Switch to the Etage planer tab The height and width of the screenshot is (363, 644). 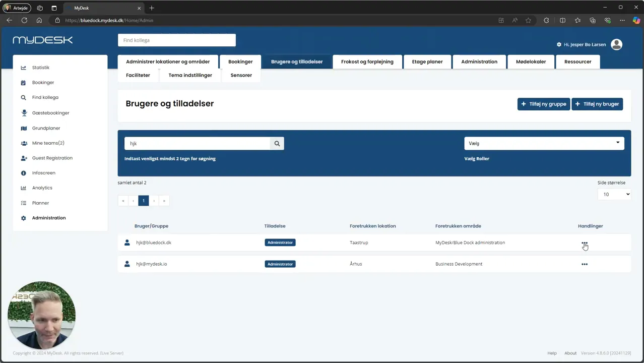point(427,62)
